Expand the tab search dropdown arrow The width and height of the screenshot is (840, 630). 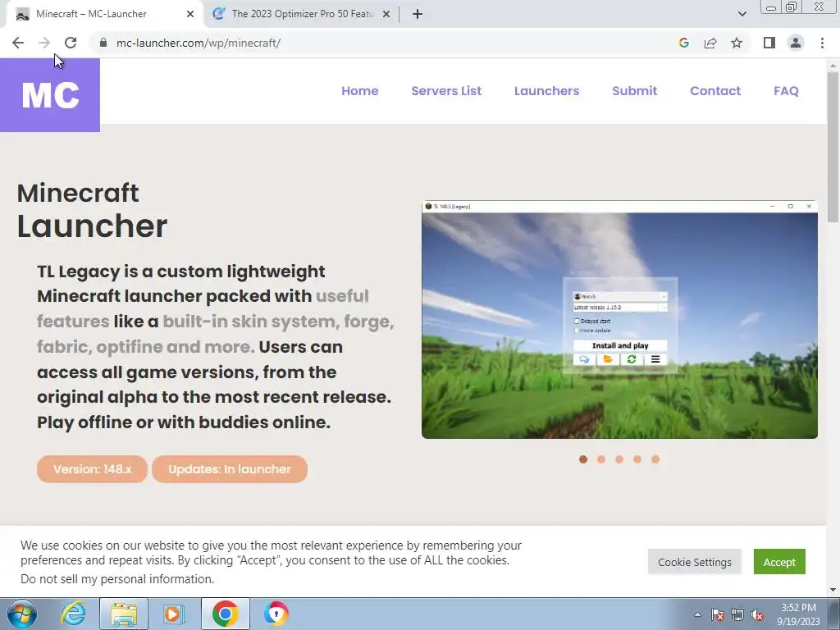[x=742, y=14]
